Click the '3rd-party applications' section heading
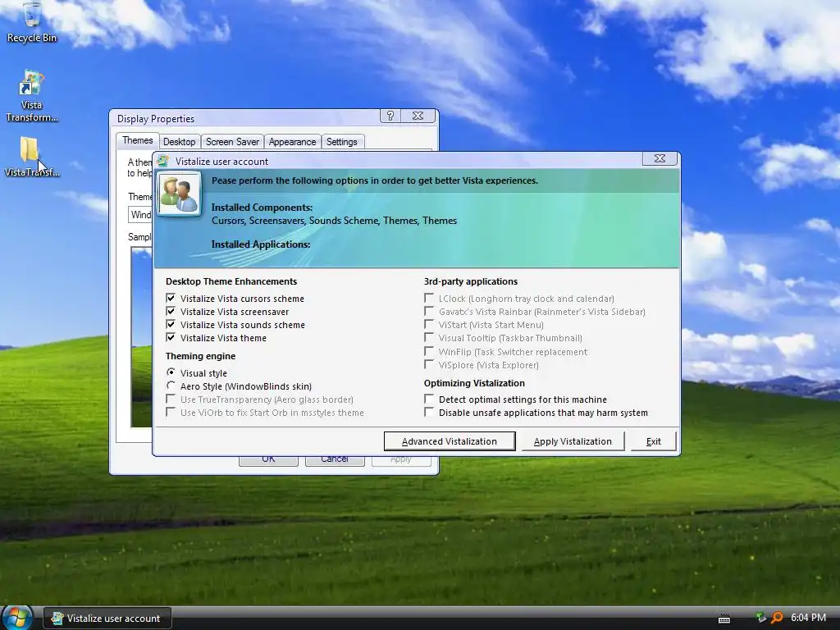 pyautogui.click(x=471, y=281)
